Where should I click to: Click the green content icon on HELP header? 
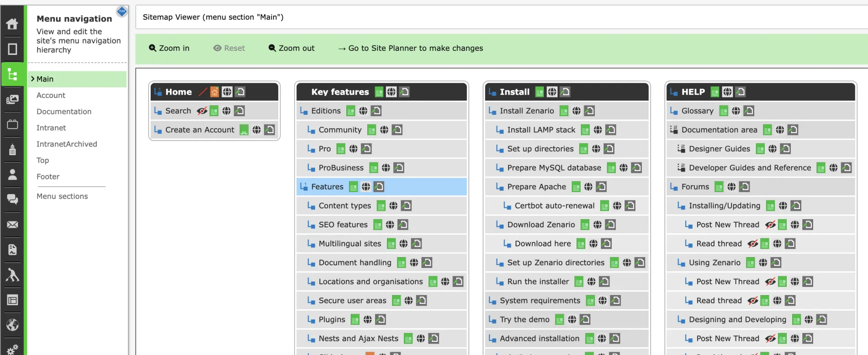(x=715, y=92)
